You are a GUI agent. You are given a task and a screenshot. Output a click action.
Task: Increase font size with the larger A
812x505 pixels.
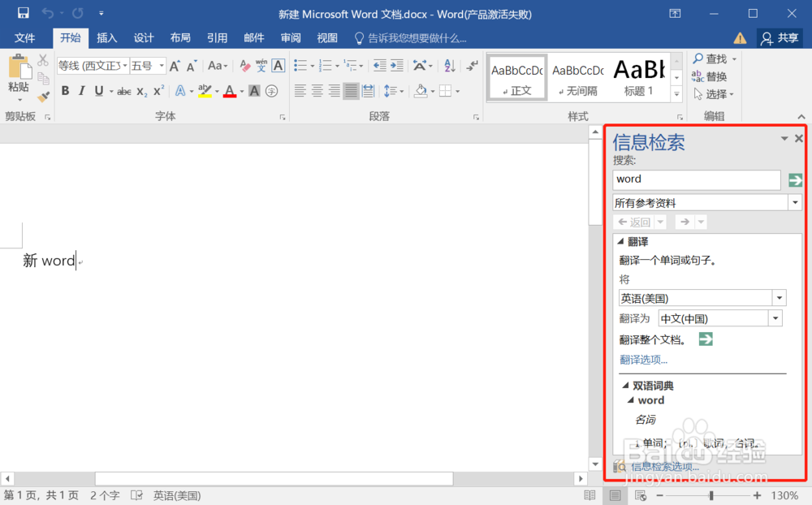pos(175,66)
